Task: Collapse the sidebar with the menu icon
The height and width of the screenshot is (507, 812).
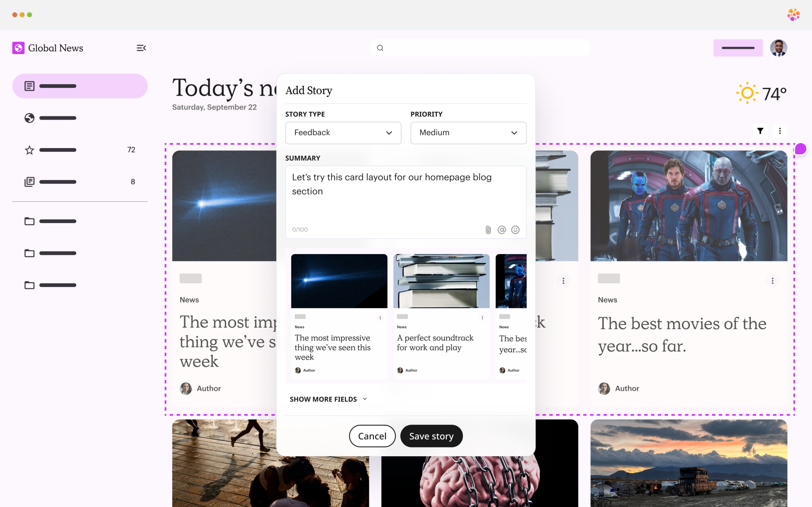Action: tap(141, 48)
